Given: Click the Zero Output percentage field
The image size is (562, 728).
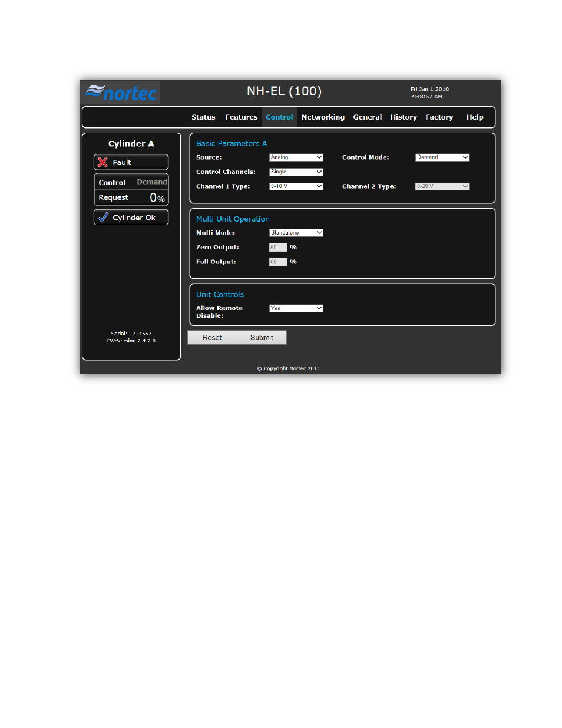Looking at the screenshot, I should tap(278, 248).
